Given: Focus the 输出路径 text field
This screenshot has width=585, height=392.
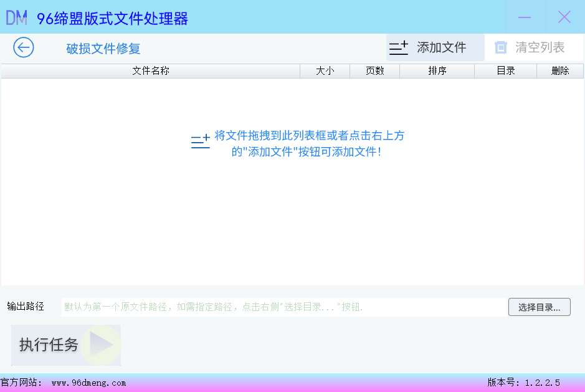Looking at the screenshot, I should click(283, 307).
